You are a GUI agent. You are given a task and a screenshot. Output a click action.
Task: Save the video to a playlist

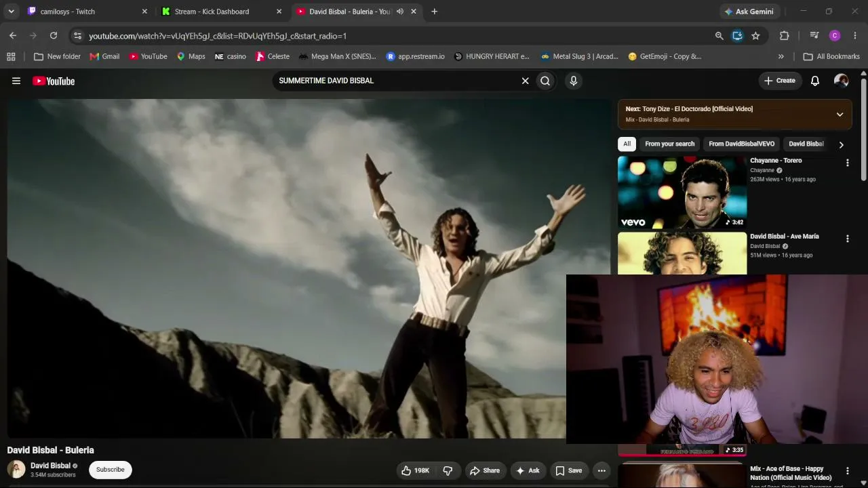(569, 470)
